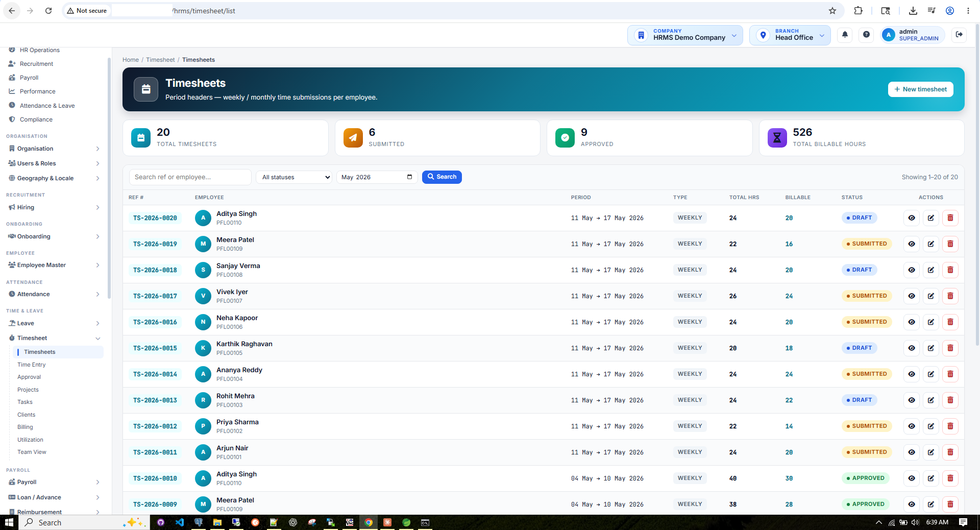View Priya Sharma's timesheet eye icon
980x530 pixels.
coord(912,426)
